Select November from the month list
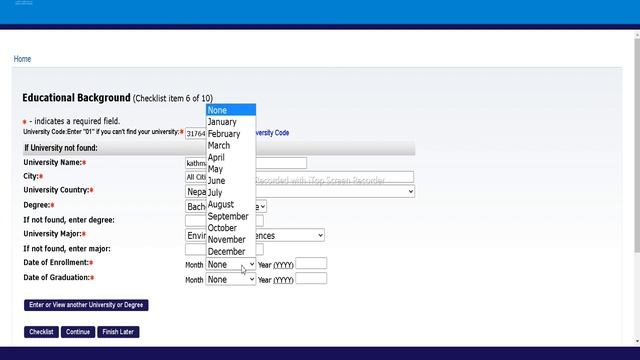 click(231, 240)
